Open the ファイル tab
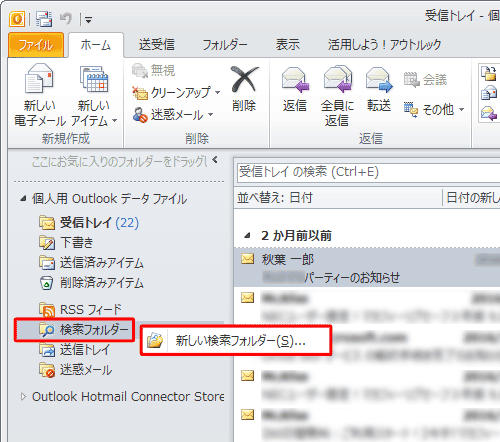Screen dimensions: 500x442 coord(36,45)
